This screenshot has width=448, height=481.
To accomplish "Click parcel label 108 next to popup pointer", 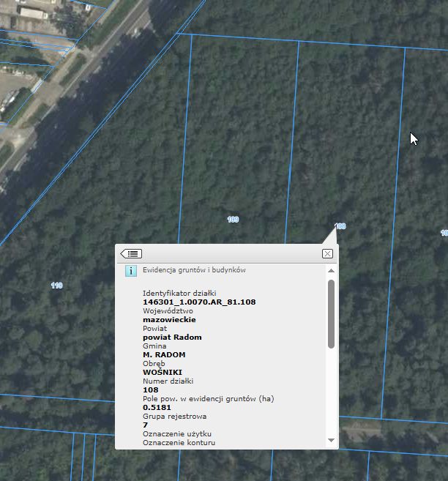I will 340,226.
